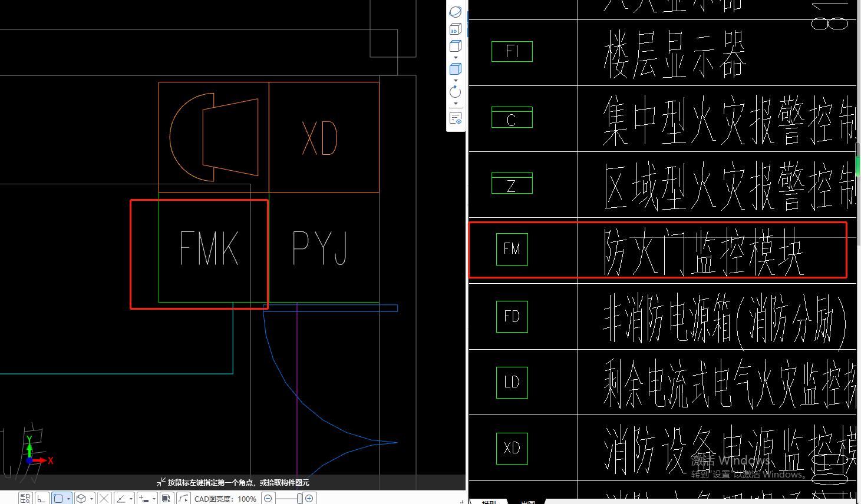Click the LD legend symbol box

pyautogui.click(x=512, y=382)
